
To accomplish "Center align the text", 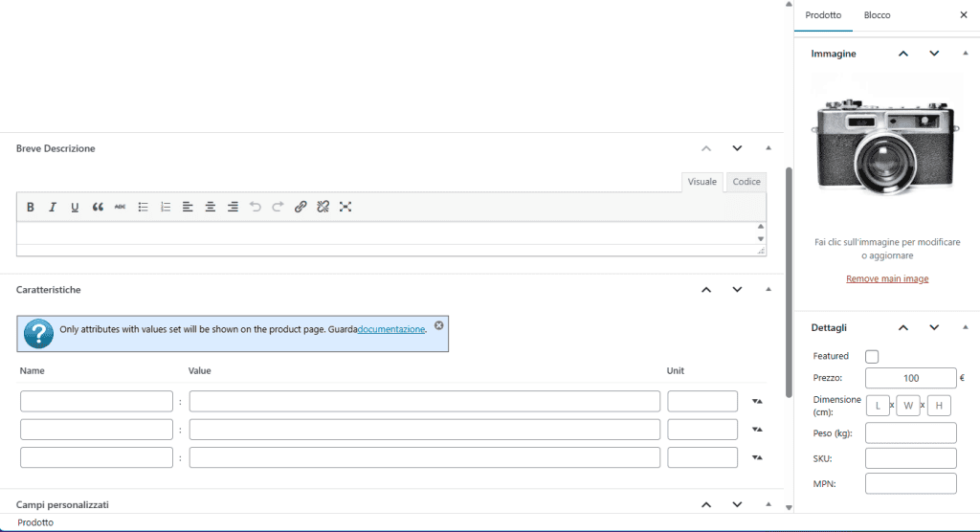I will [x=210, y=207].
